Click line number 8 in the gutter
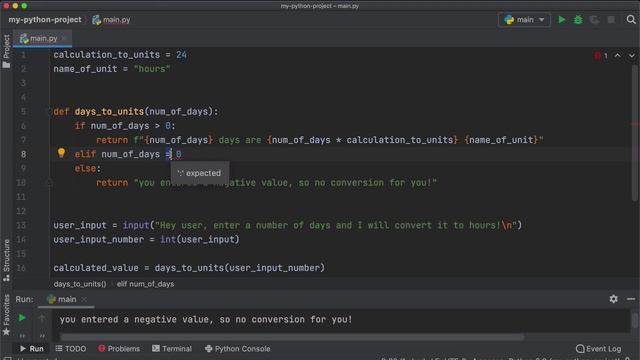This screenshot has width=640, height=360. [23, 154]
